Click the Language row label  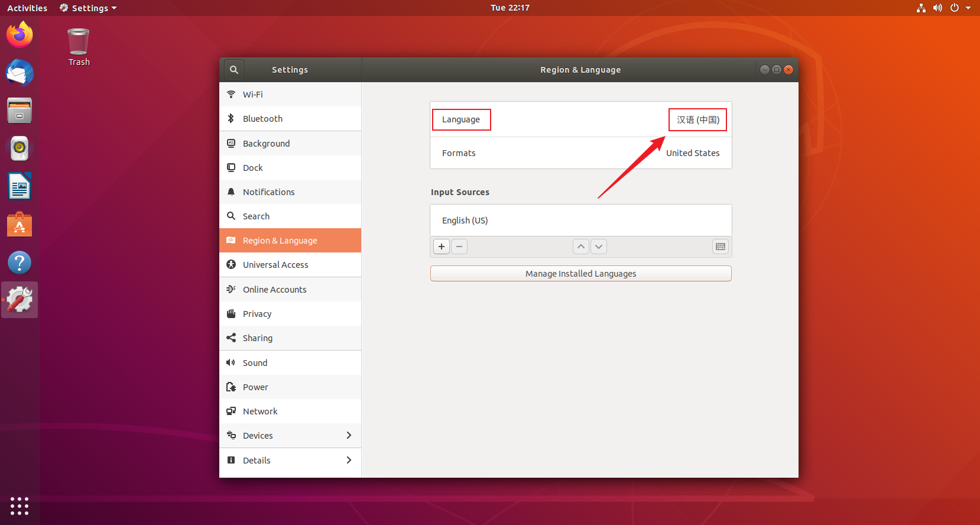click(461, 119)
